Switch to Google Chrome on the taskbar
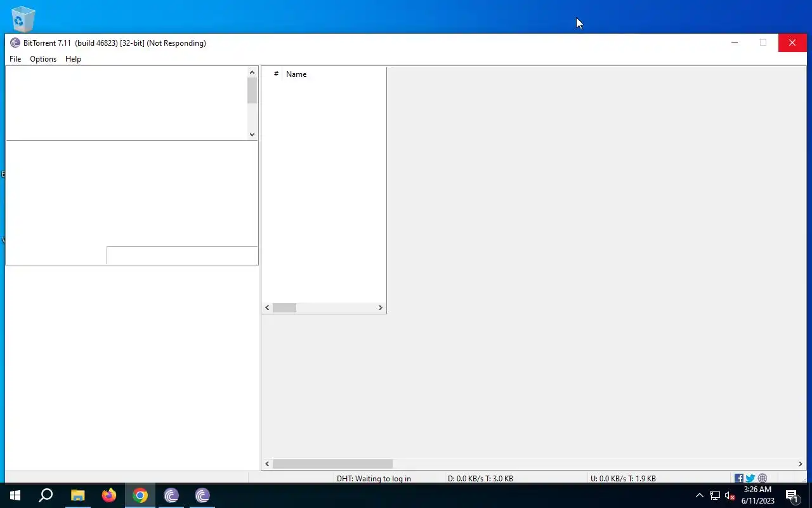Screen dimensions: 812x508 140,495
